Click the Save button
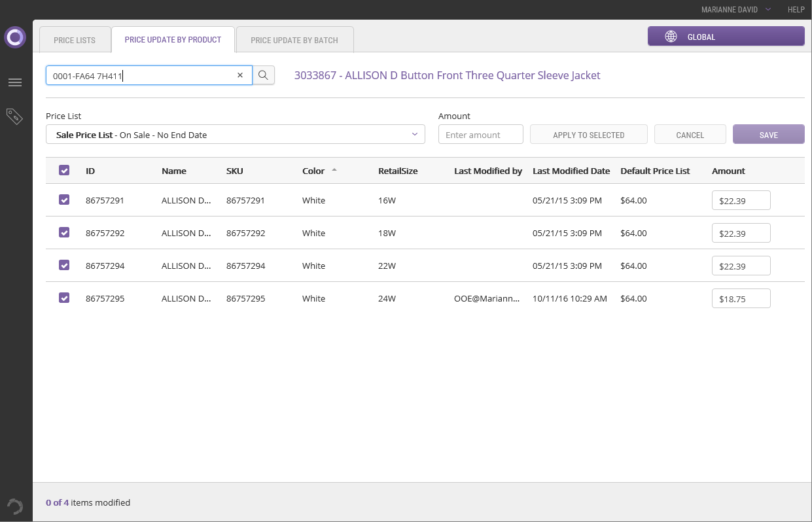The width and height of the screenshot is (812, 522). (x=768, y=135)
